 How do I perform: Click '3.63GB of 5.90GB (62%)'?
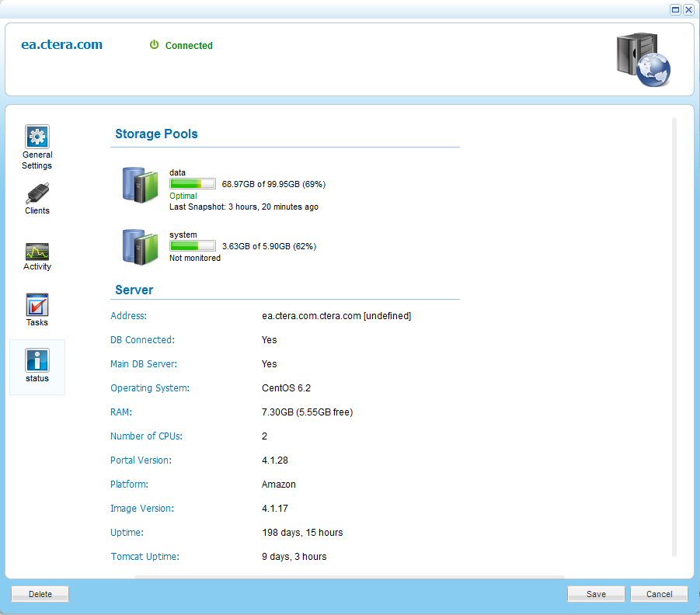click(269, 246)
